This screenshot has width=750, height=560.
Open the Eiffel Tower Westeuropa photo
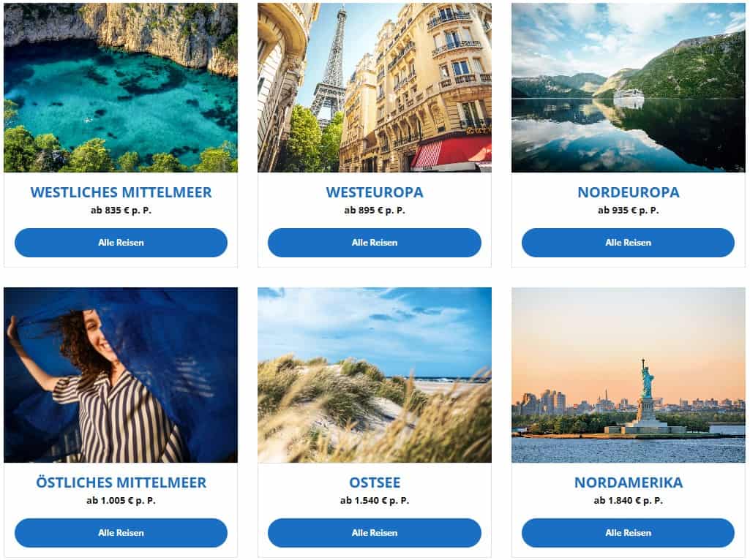(x=375, y=88)
